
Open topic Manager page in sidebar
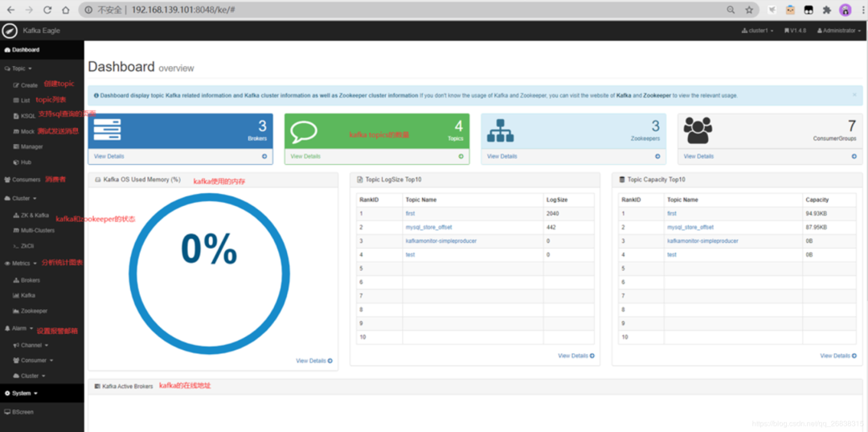coord(27,146)
